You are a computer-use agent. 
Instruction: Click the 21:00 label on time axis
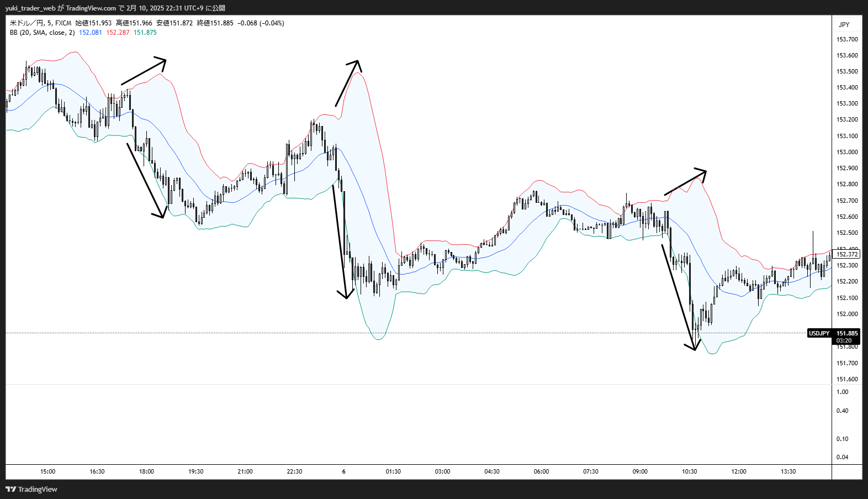point(245,471)
